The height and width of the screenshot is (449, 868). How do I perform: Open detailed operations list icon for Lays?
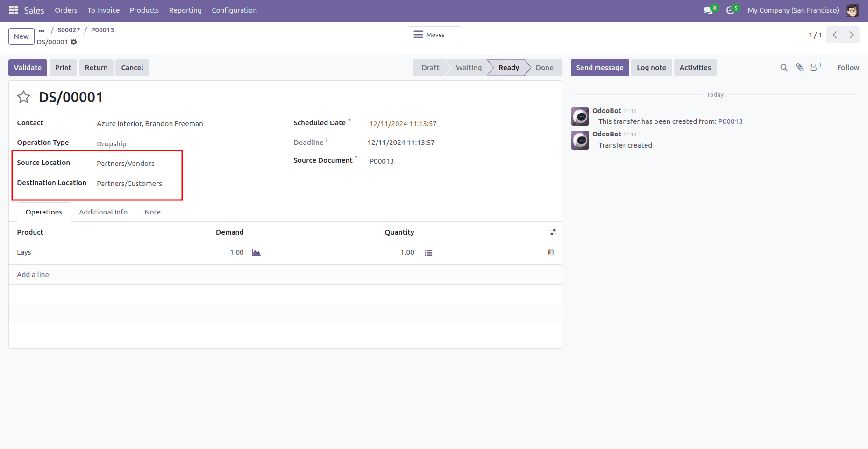click(428, 252)
